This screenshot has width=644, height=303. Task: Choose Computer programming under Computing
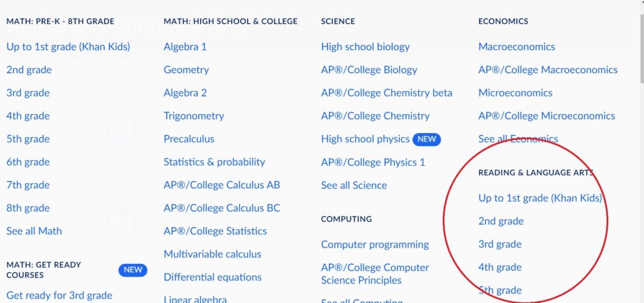pyautogui.click(x=375, y=244)
